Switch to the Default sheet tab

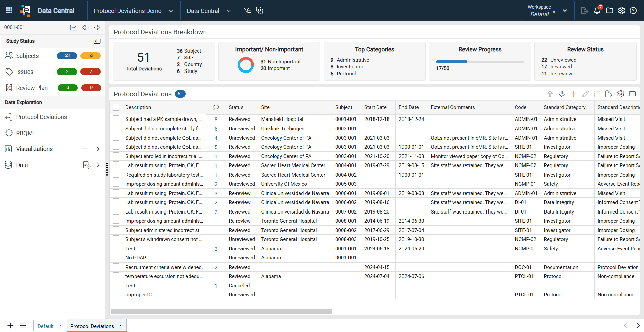46,326
